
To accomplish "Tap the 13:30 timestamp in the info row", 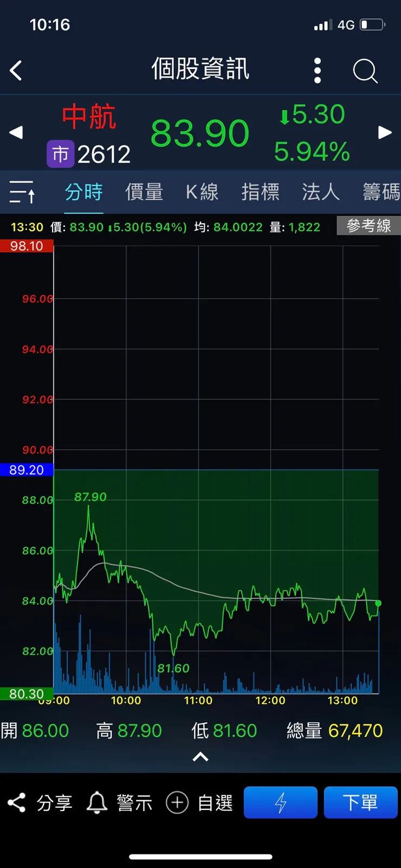I will point(27,227).
